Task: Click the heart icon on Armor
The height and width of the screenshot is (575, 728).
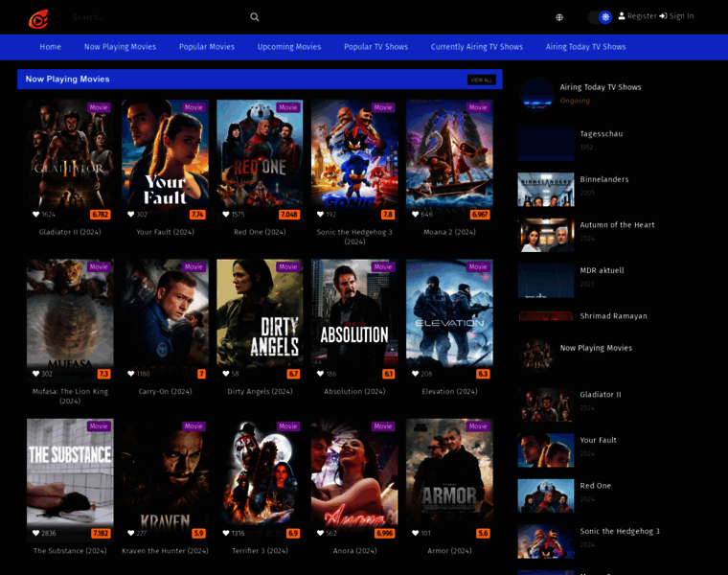Action: 416,533
